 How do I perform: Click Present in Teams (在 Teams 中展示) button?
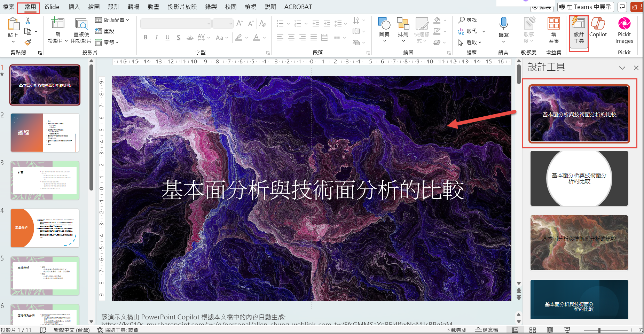(586, 7)
